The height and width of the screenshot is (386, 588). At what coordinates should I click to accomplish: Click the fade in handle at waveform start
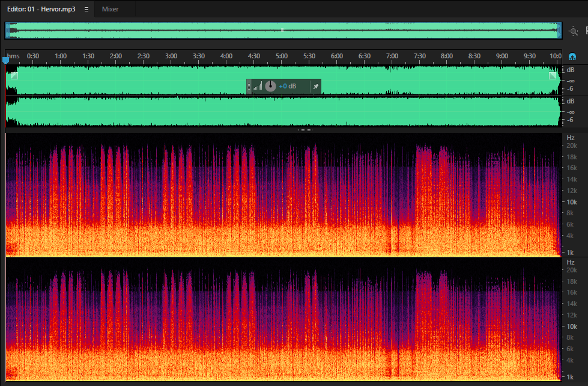[x=14, y=76]
